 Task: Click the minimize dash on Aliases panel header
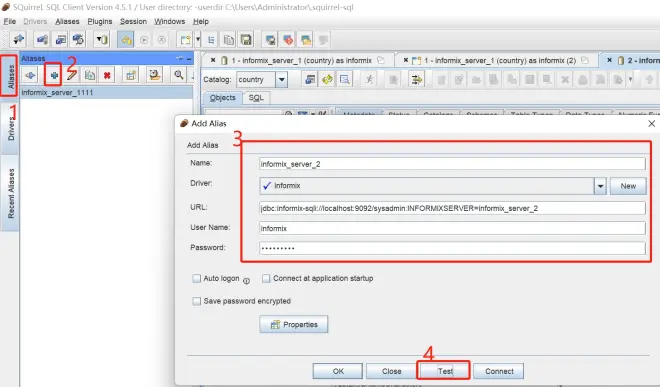pos(189,59)
